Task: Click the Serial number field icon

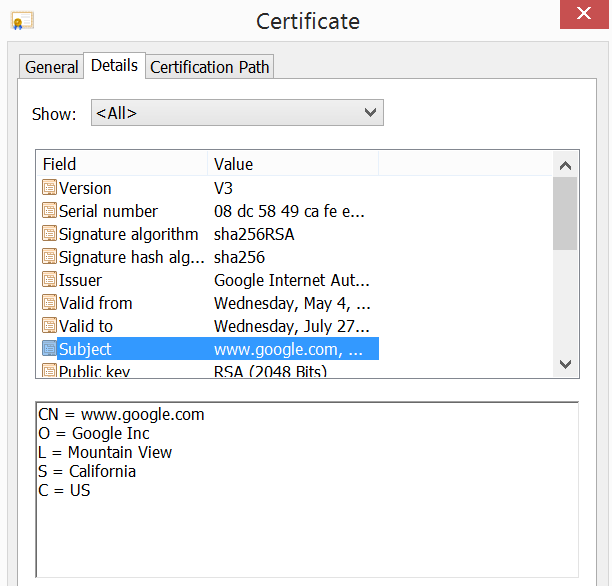Action: point(49,211)
